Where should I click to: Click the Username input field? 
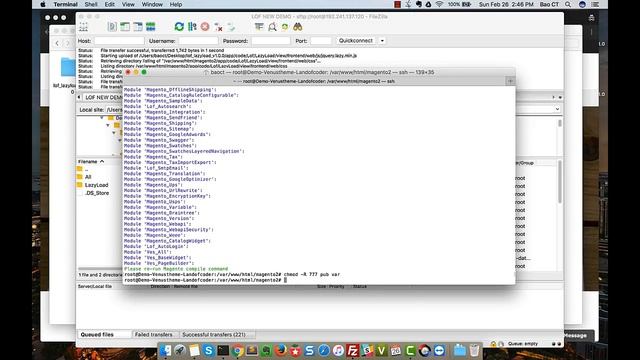(198, 41)
